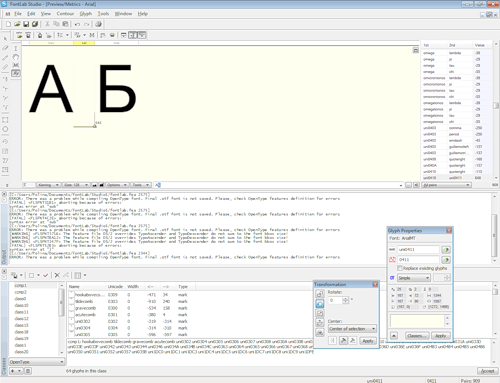Select the Rotate icon in Transformation panel
The image size is (500, 383).
(320, 303)
